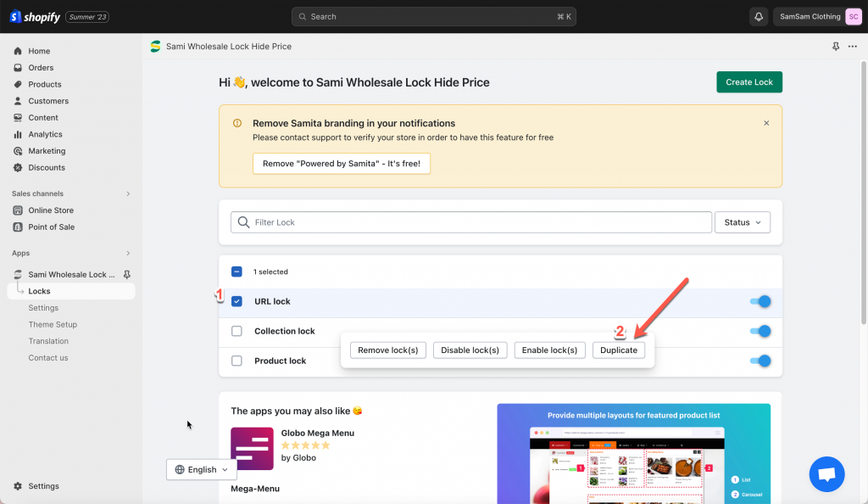
Task: Uncheck the URL lock checkbox
Action: [x=236, y=301]
